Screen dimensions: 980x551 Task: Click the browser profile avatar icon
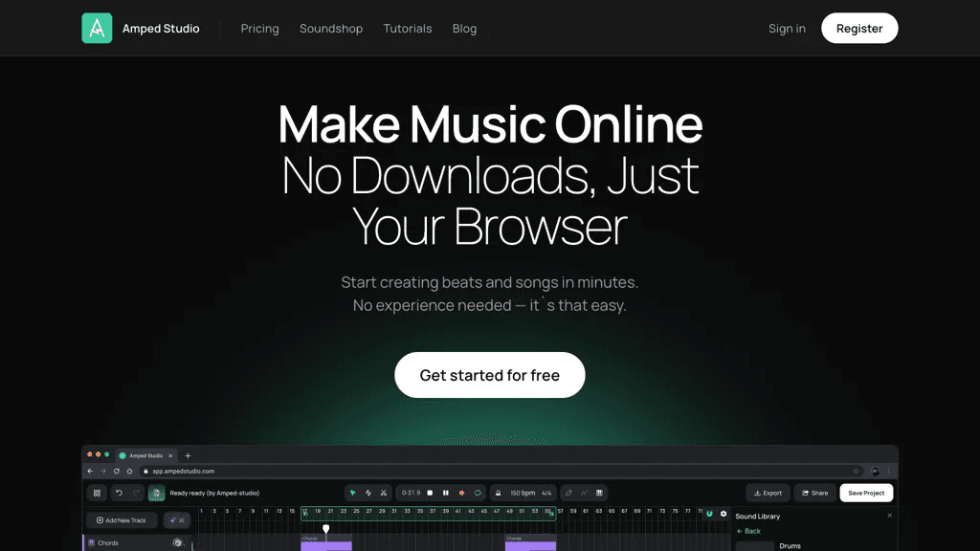(875, 472)
